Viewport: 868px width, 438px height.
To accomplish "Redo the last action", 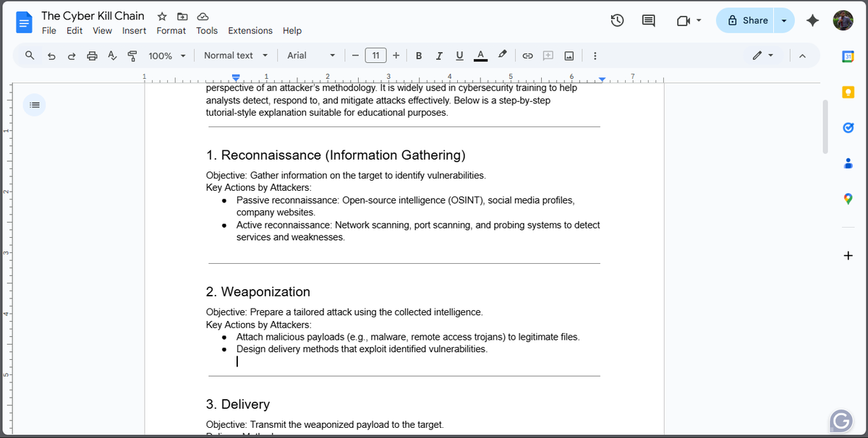I will 72,56.
